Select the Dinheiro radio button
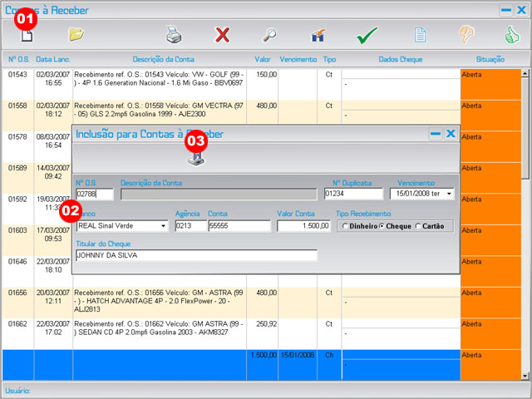Screen dimensions: 532x399 [345, 226]
